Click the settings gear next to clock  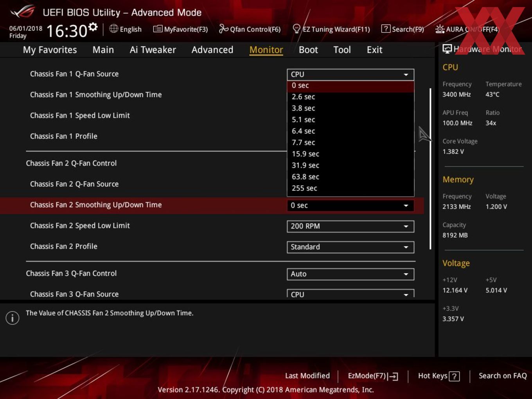93,27
